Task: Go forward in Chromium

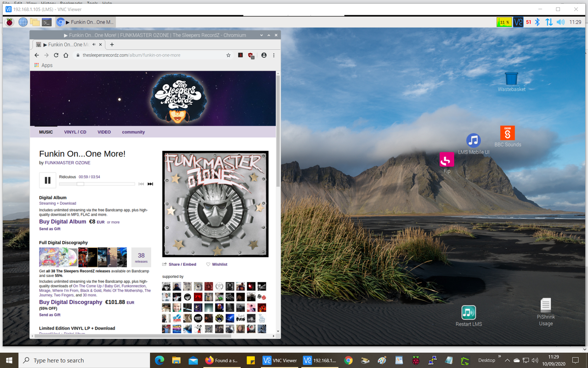Action: pyautogui.click(x=46, y=55)
